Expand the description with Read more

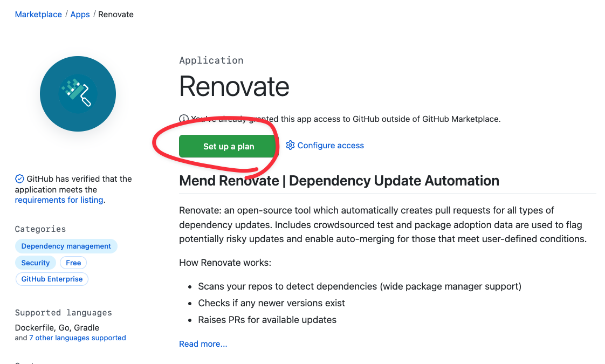(x=203, y=344)
